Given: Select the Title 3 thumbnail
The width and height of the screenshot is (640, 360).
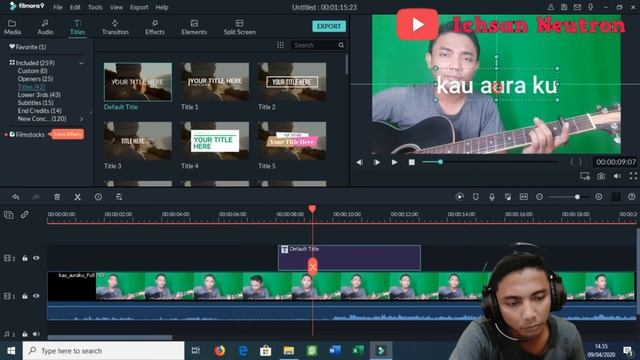Looking at the screenshot, I should 138,141.
